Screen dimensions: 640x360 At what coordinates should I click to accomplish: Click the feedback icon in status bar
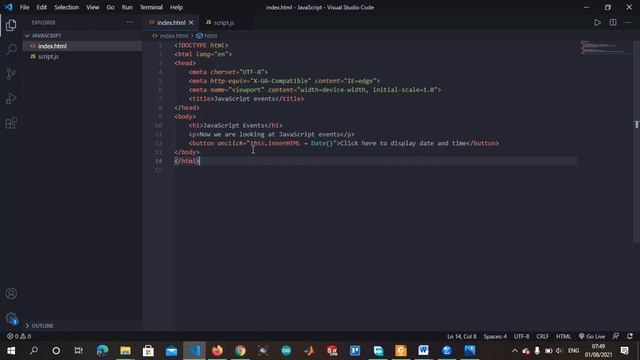point(616,336)
